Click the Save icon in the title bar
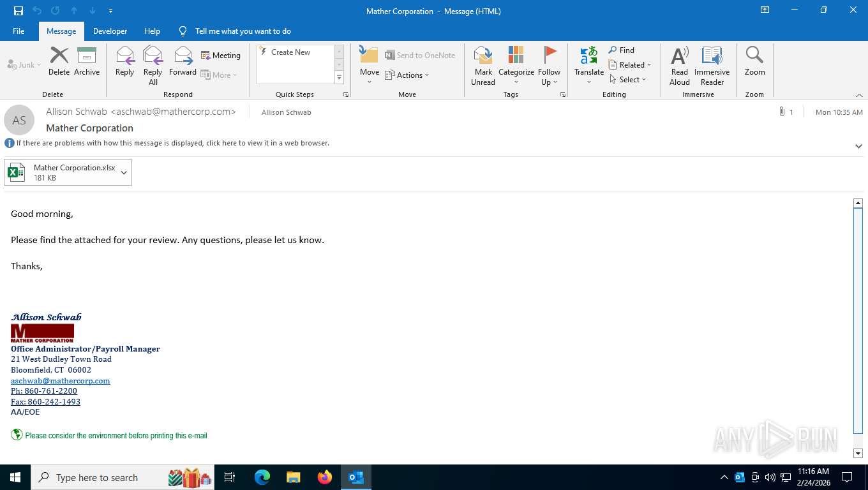 tap(18, 11)
